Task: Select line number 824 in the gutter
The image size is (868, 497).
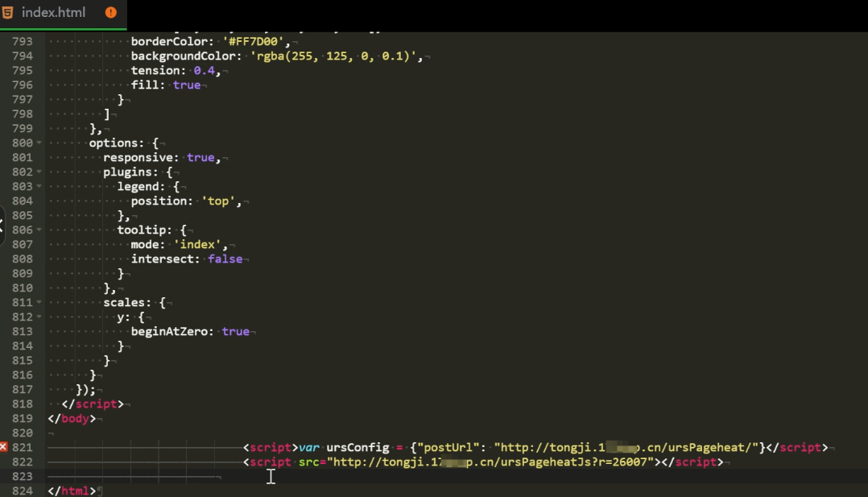Action: click(23, 491)
